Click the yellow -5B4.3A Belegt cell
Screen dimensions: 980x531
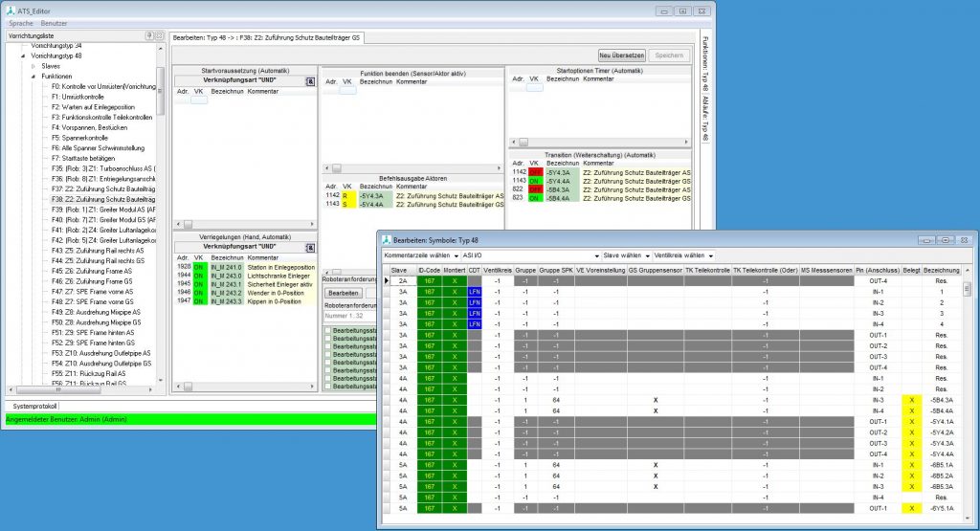(x=910, y=400)
